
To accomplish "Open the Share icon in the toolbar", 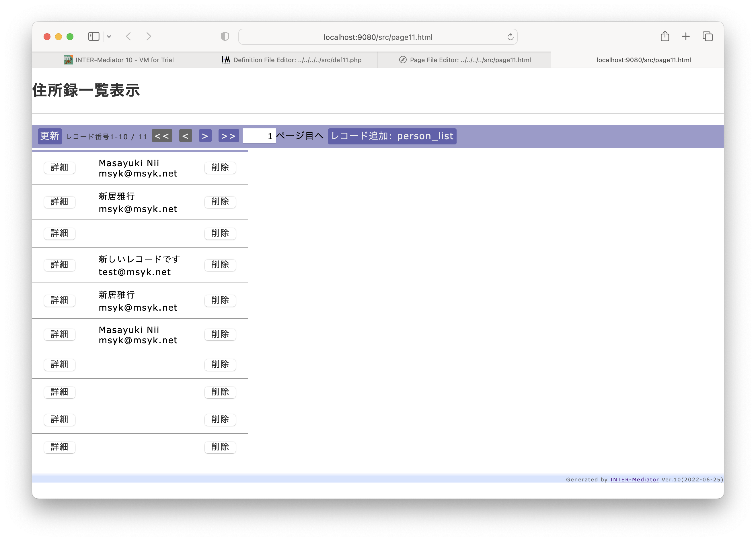I will 665,36.
